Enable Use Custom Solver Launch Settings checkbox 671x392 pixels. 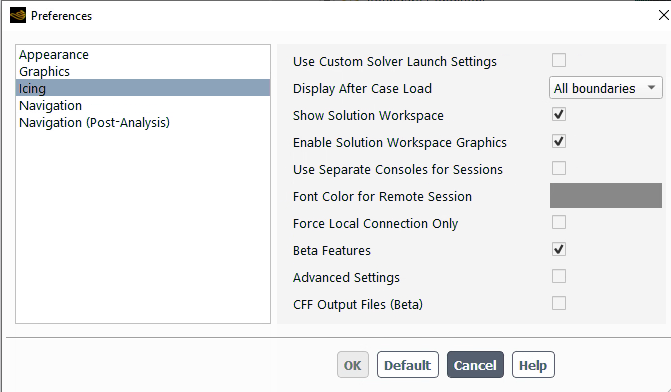(558, 60)
